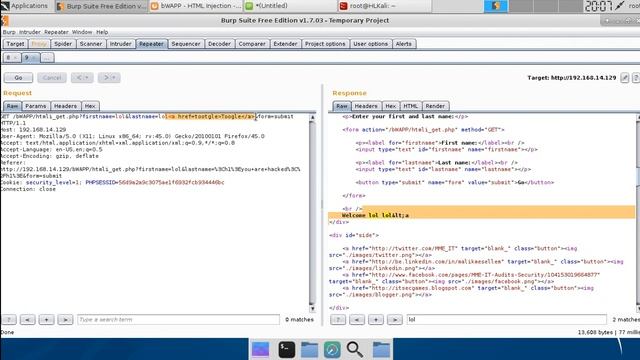Open the folder icon next to the terminal in the dock
The height and width of the screenshot is (360, 640).
[309, 350]
